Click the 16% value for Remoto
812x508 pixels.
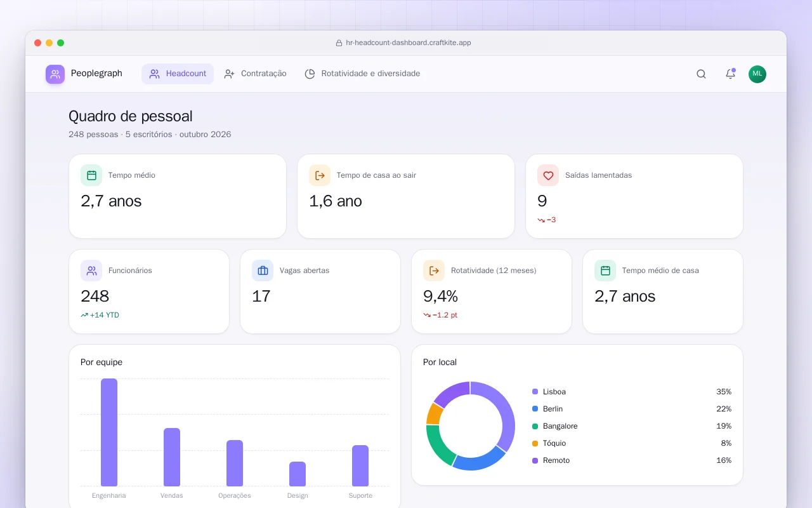724,460
